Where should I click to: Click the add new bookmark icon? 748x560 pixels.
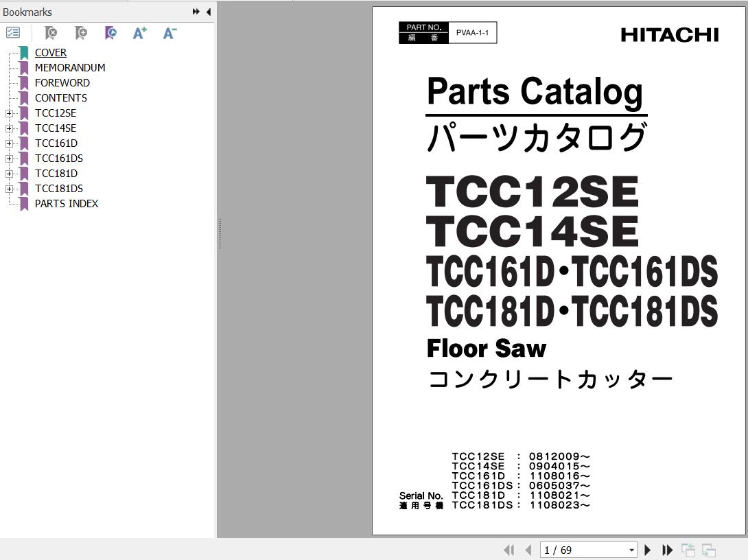tap(80, 33)
